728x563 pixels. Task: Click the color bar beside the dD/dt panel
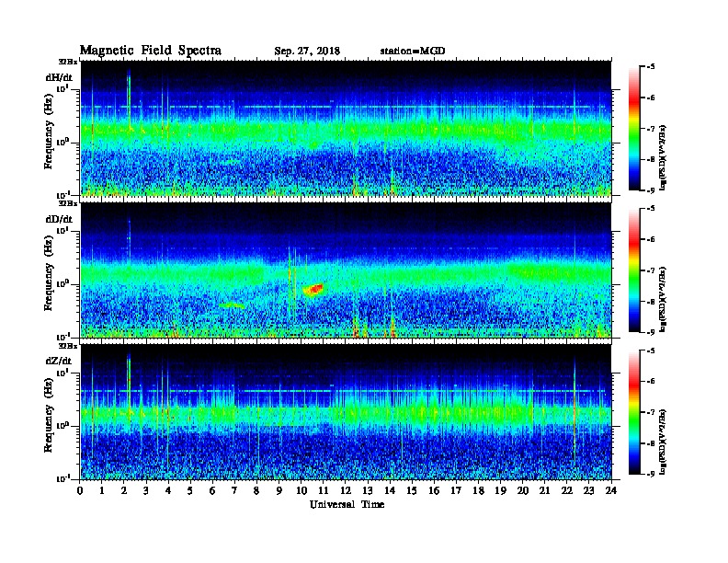633,270
